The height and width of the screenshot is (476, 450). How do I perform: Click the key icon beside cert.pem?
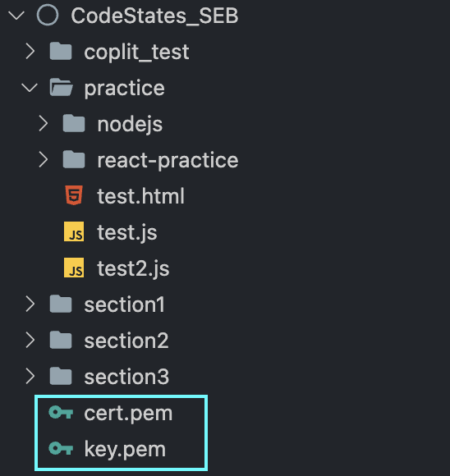coord(61,413)
